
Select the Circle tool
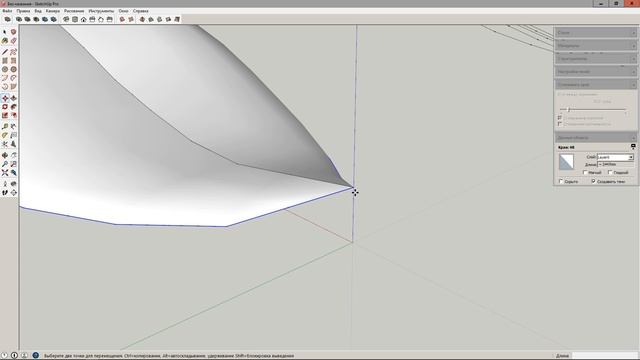[5, 69]
